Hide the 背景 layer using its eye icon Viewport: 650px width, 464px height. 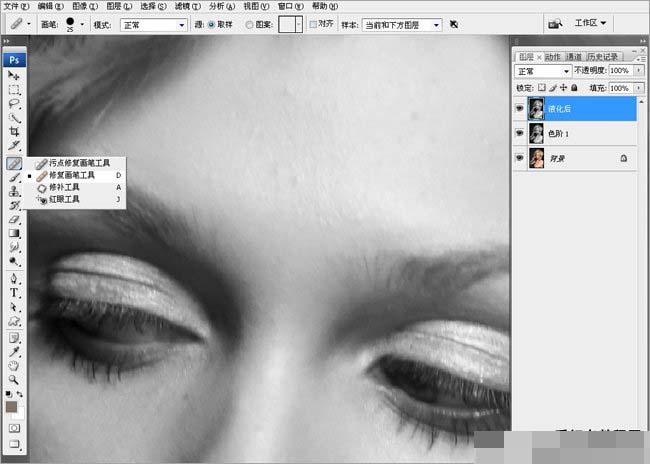pos(521,158)
